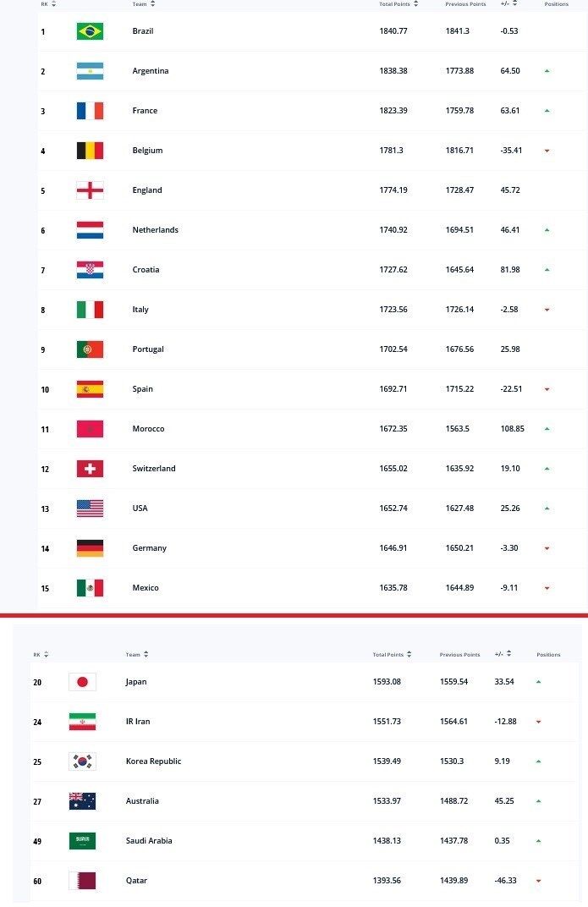
Task: Click the USA flag icon
Action: tap(90, 508)
